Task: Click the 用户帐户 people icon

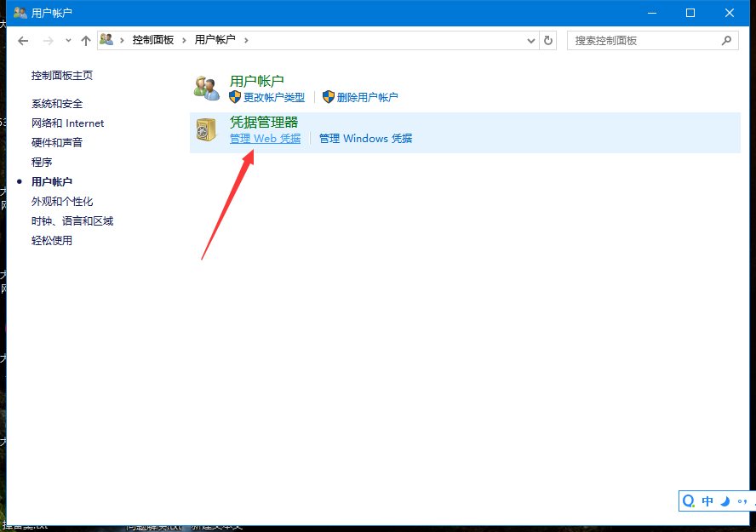Action: pos(206,89)
